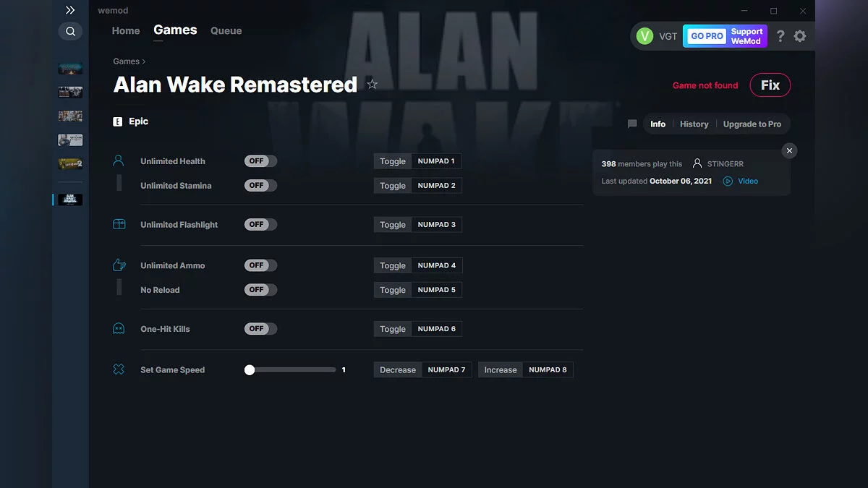The width and height of the screenshot is (868, 488).
Task: Click the Unlimited Ammo hand icon
Action: 118,264
